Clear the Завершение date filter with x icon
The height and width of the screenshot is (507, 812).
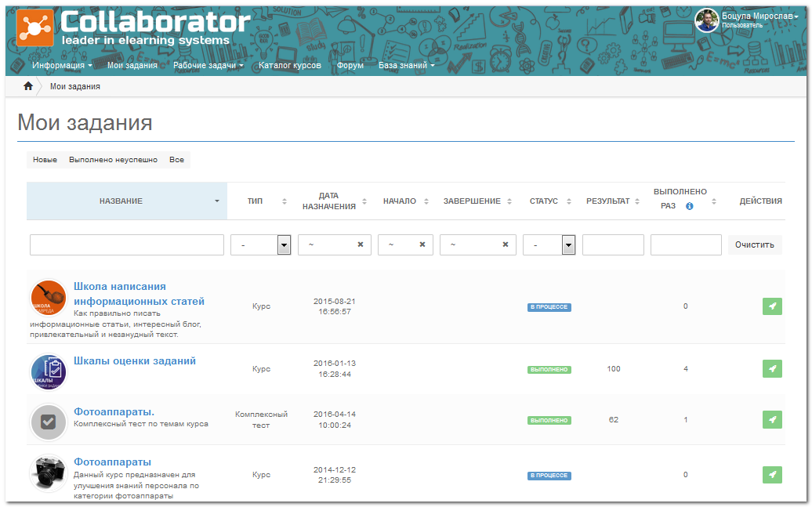coord(505,244)
